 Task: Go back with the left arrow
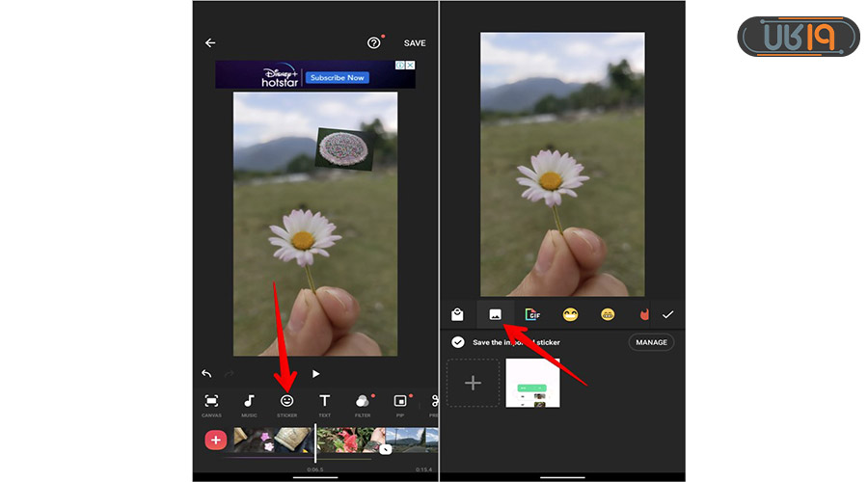point(210,43)
